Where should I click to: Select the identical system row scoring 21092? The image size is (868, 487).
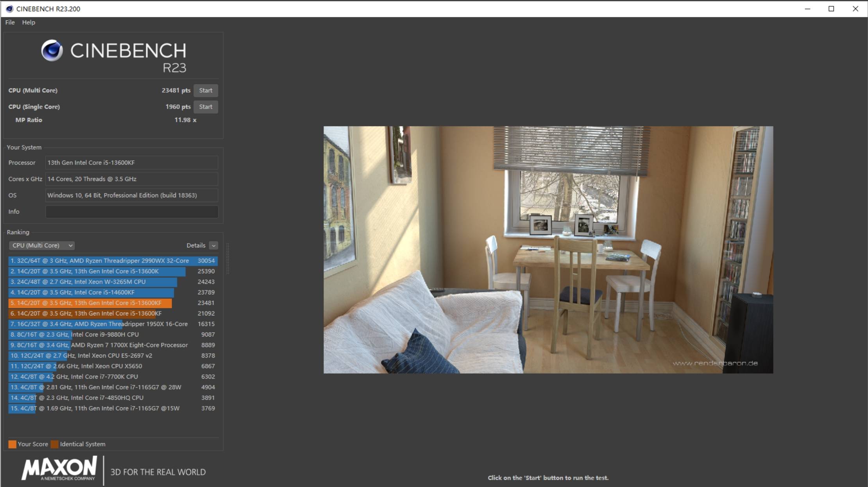pyautogui.click(x=113, y=313)
